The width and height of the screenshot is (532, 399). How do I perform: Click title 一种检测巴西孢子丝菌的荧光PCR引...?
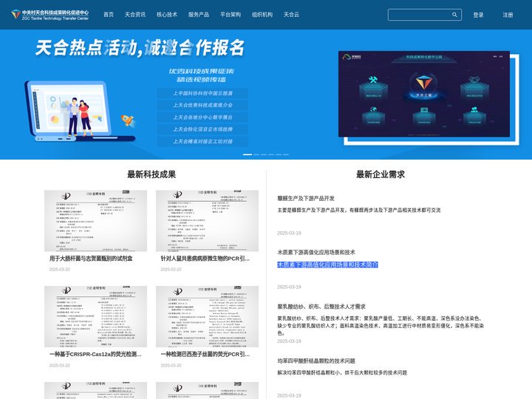tap(205, 354)
